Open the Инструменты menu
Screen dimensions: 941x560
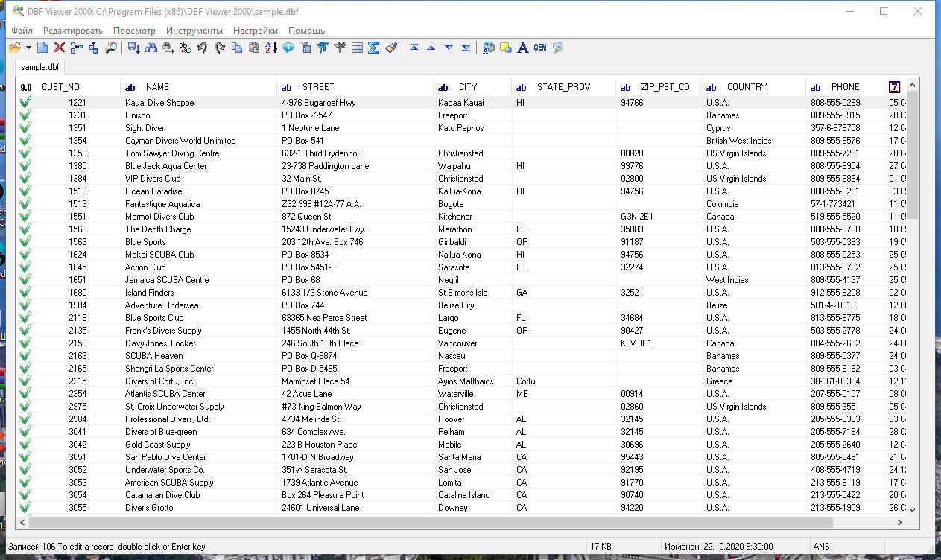click(194, 31)
